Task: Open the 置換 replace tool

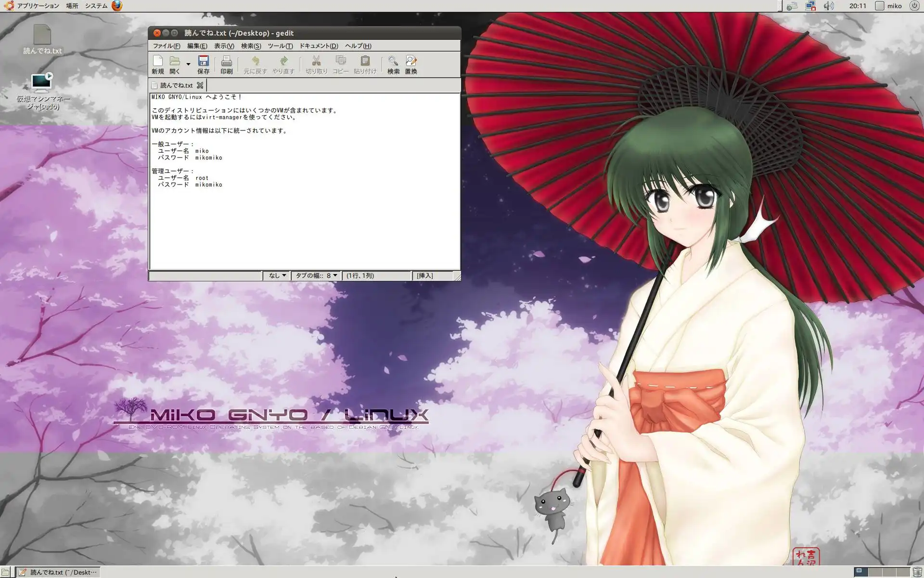Action: coord(411,65)
